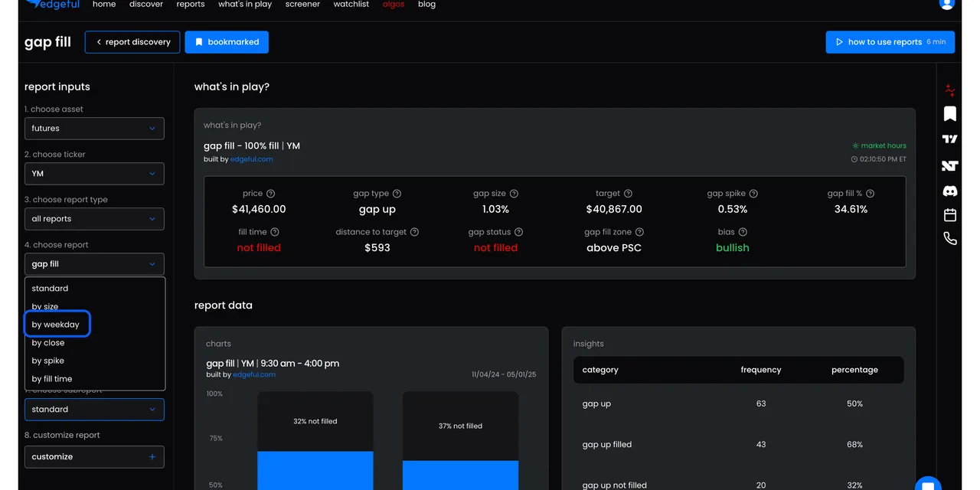This screenshot has height=490, width=980.
Task: Click phone icon in right sidebar
Action: pos(950,239)
